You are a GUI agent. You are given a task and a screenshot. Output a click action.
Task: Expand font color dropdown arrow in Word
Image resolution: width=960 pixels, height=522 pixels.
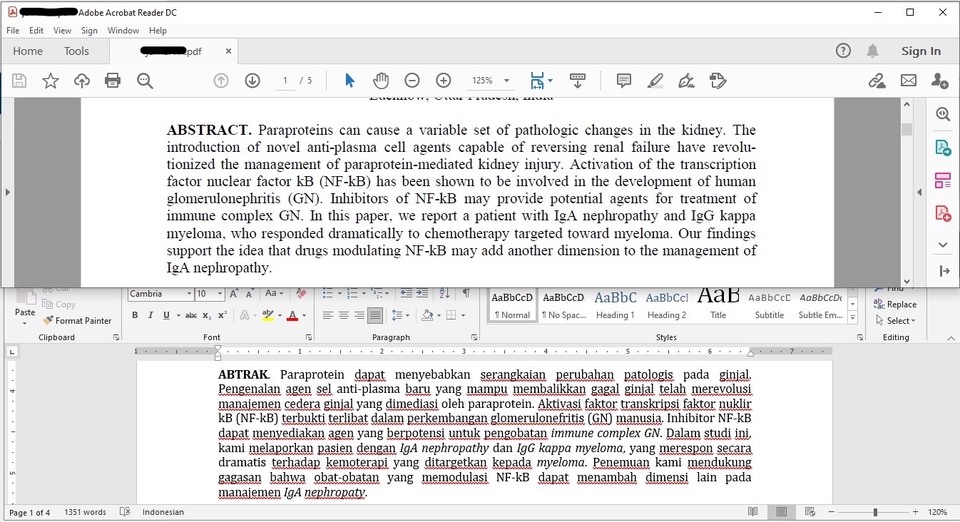click(304, 315)
